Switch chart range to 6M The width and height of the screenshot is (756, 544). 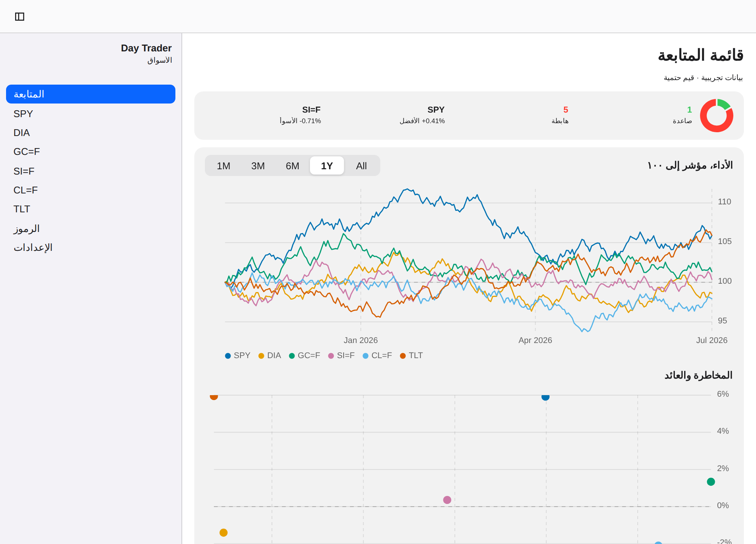292,166
